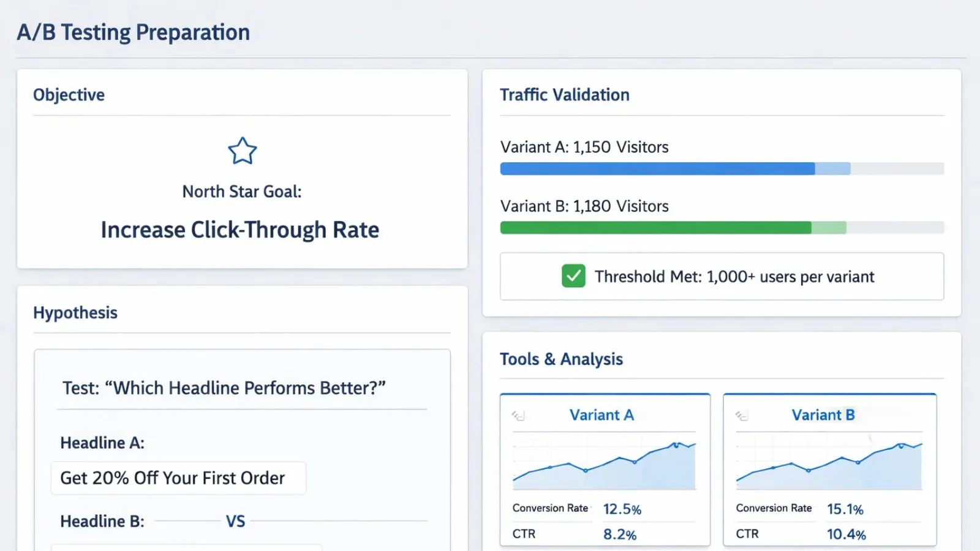
Task: Click the Tools & Analysis section heading
Action: [x=561, y=359]
